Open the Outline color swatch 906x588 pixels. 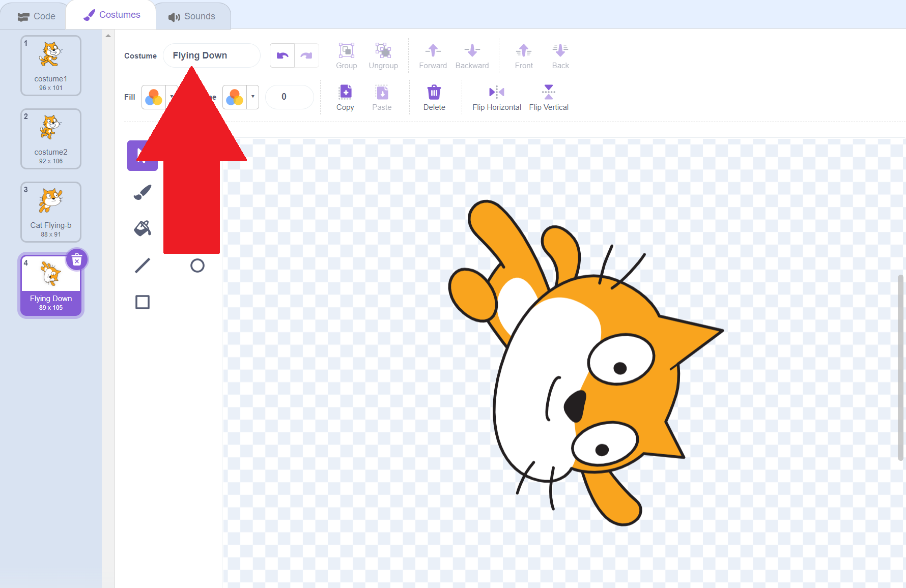coord(235,97)
